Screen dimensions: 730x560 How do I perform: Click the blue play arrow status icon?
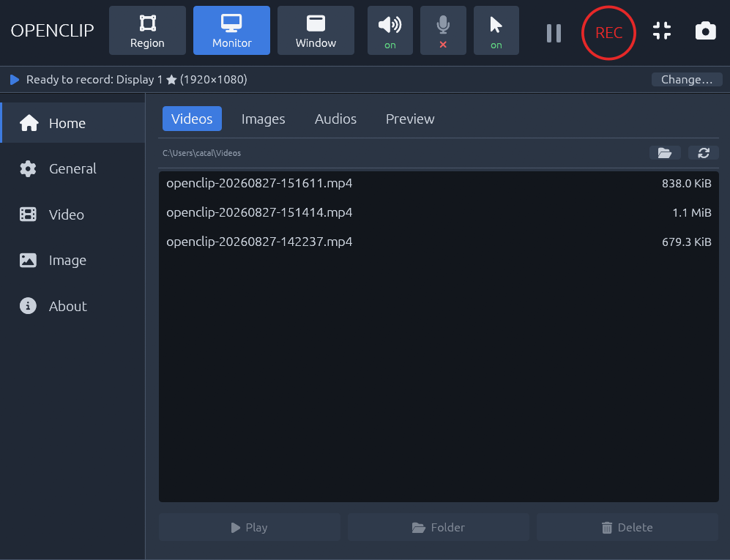(x=15, y=80)
